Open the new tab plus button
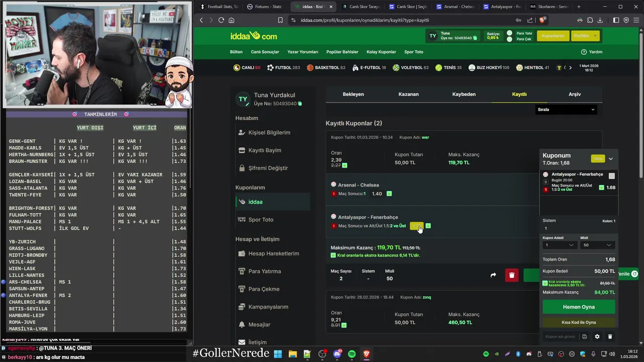Screen dimensions: 644x362 click(x=579, y=7)
